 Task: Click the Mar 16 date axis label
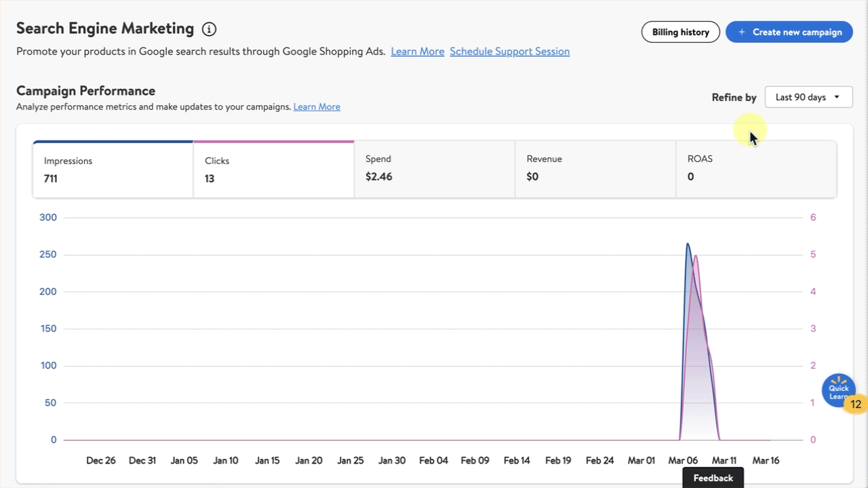click(766, 460)
